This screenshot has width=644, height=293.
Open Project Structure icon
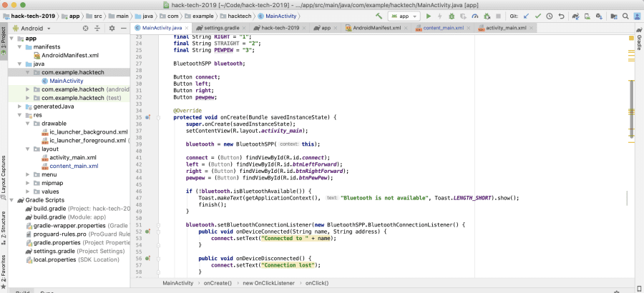[614, 16]
